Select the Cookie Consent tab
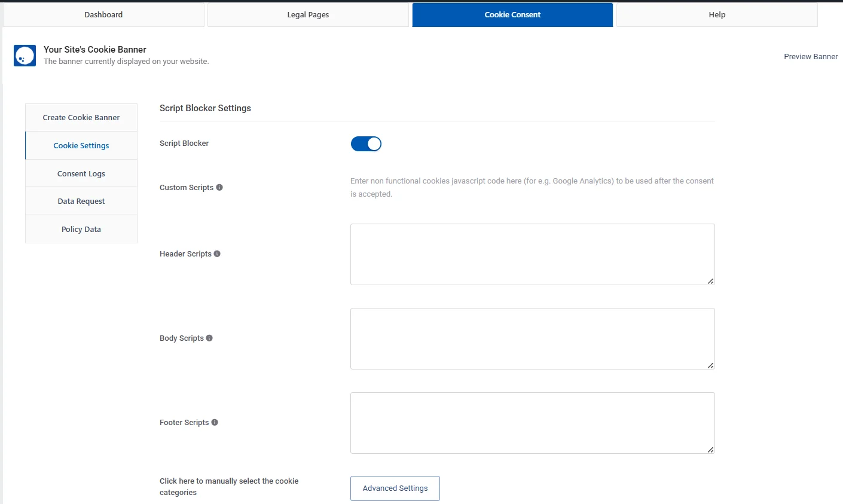Viewport: 843px width, 504px height. click(x=512, y=14)
